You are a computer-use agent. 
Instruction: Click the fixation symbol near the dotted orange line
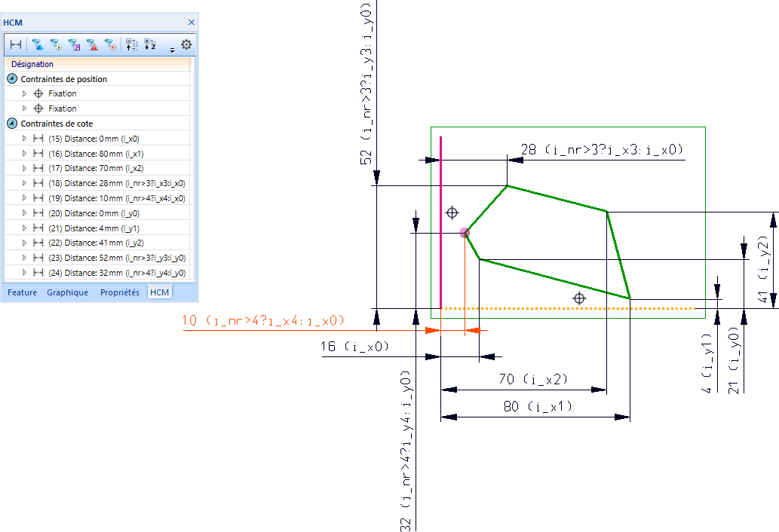[x=579, y=298]
